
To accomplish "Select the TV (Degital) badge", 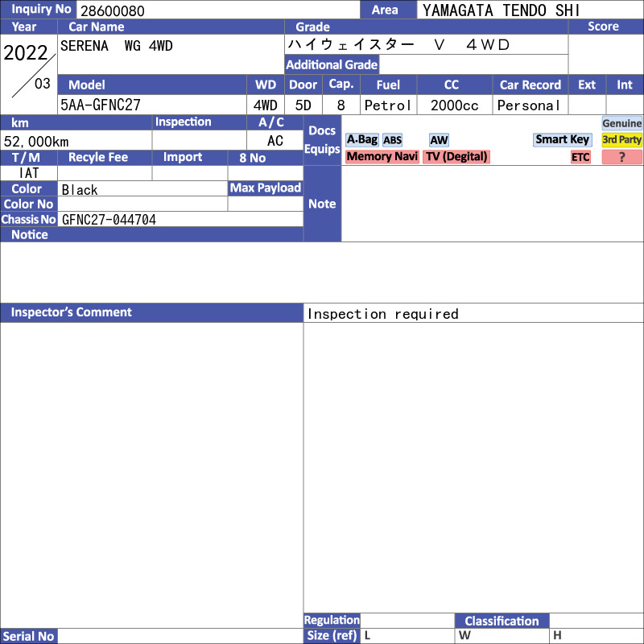I will pos(456,157).
